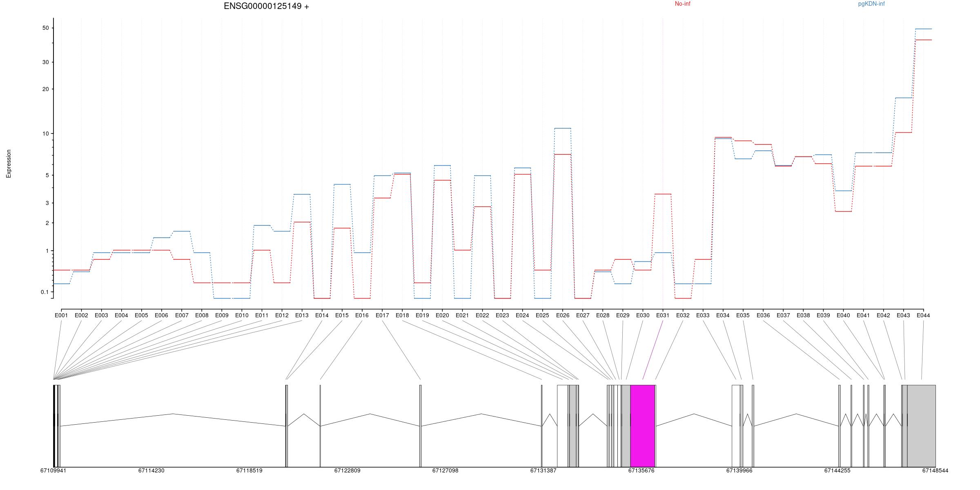Click the Expression y-axis label
This screenshot has width=980, height=490.
(9, 164)
